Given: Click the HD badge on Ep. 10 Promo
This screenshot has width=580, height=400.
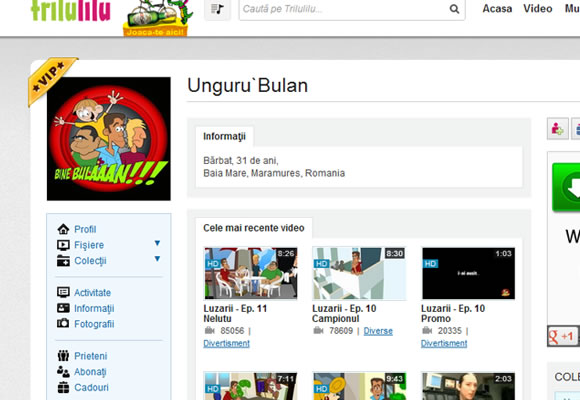Looking at the screenshot, I should [x=430, y=263].
